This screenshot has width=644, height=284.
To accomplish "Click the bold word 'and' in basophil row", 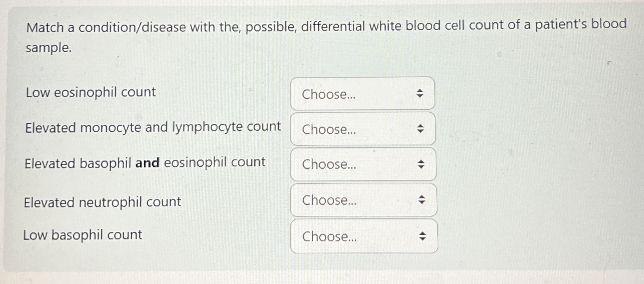I will click(147, 163).
